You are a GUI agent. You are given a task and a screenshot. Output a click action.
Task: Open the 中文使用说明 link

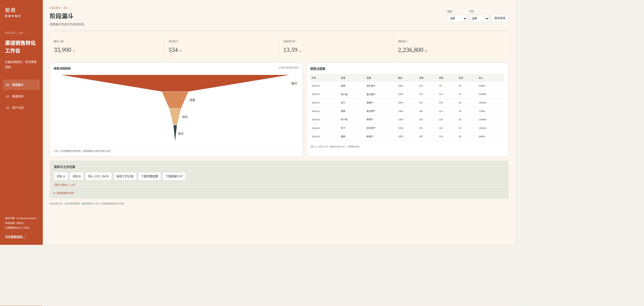15,237
